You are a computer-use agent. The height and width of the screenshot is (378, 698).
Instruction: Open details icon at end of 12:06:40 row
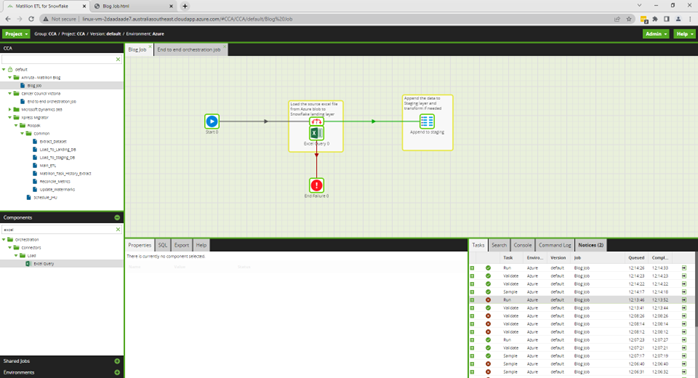pyautogui.click(x=684, y=364)
